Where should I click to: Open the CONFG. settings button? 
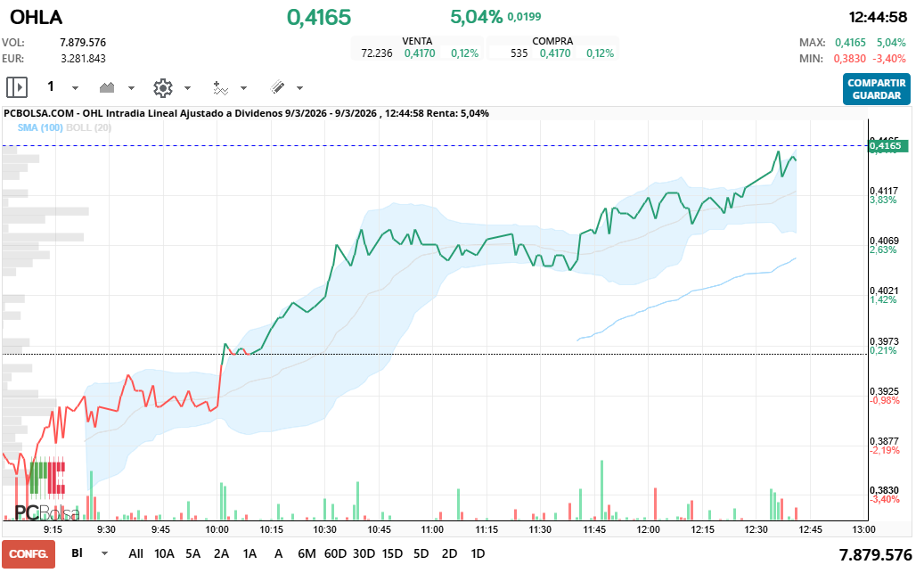[x=28, y=553]
